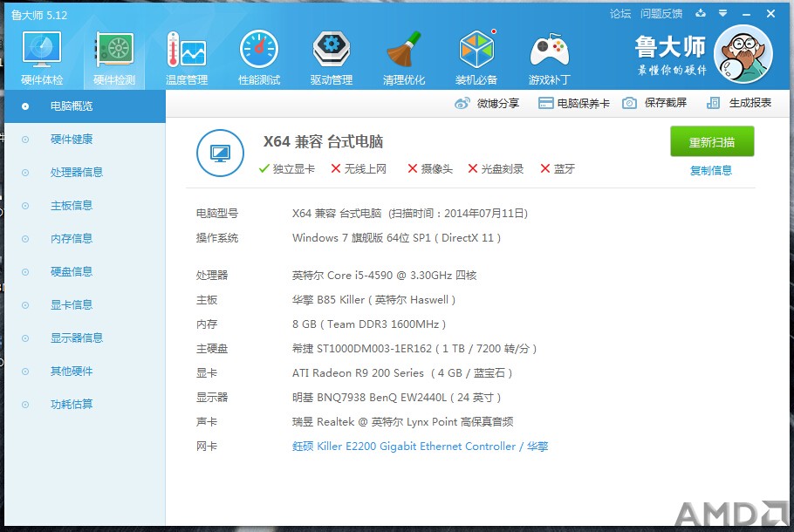Click the 华擎 B85 Killer motherboard value
Viewport: 794px width, 532px height.
pos(373,300)
